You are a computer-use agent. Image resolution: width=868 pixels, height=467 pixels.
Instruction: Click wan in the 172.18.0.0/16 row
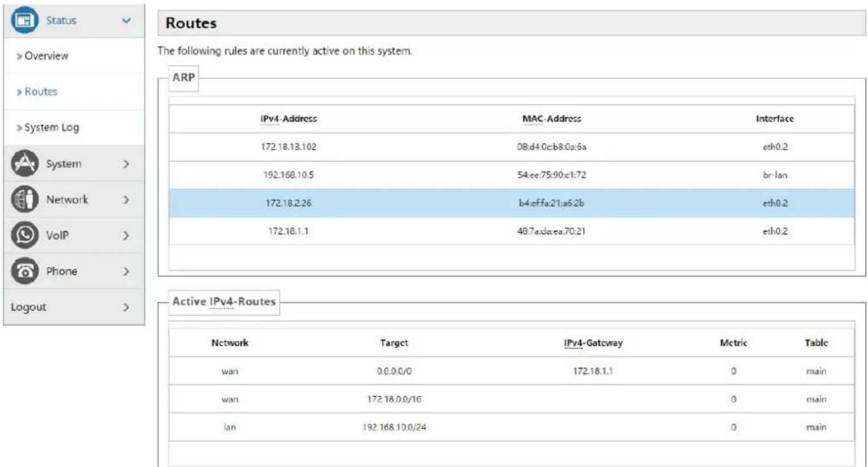tap(229, 399)
